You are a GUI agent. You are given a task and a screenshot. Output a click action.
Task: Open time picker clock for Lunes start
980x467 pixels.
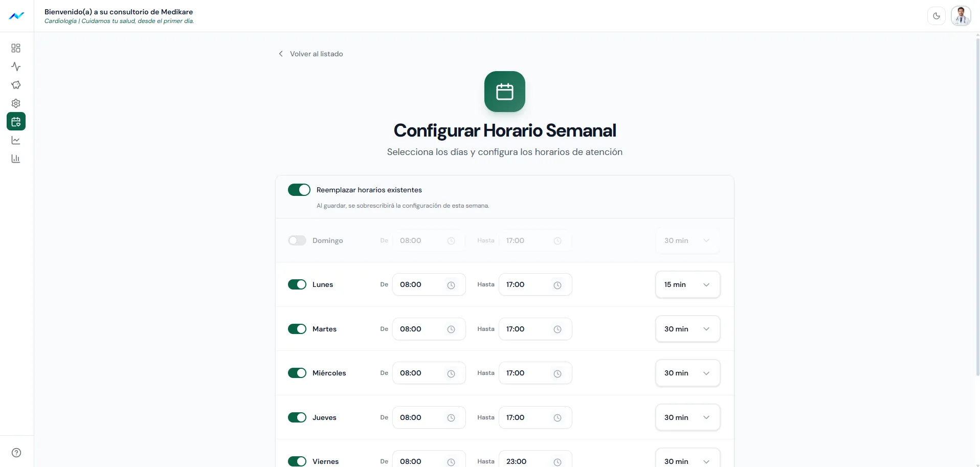click(451, 285)
